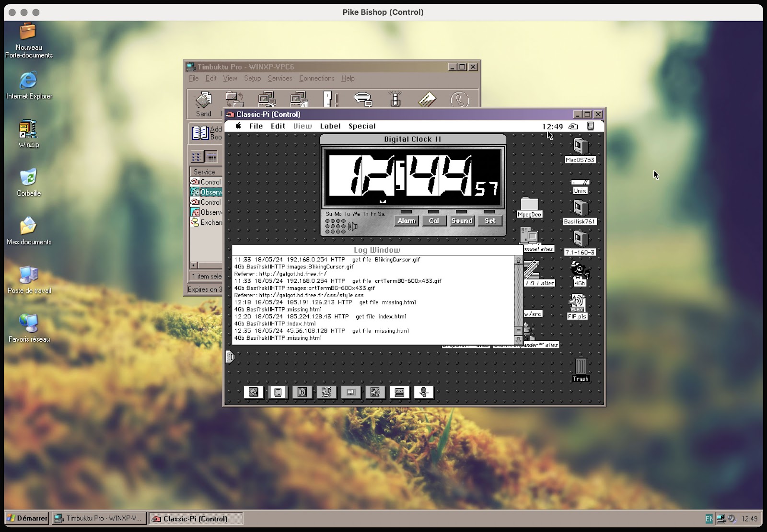
Task: Click the Démarrer start button
Action: point(27,518)
